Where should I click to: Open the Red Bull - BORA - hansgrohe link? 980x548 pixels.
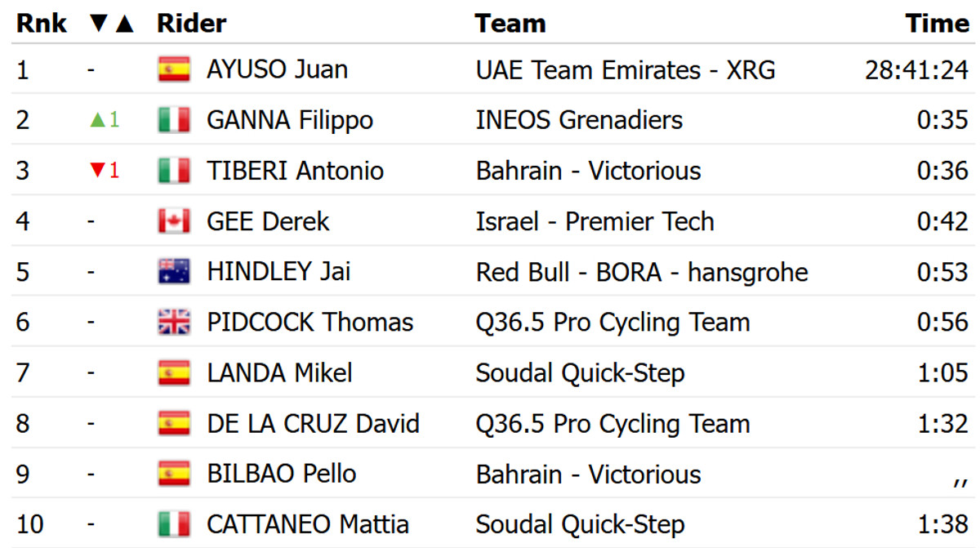click(642, 272)
